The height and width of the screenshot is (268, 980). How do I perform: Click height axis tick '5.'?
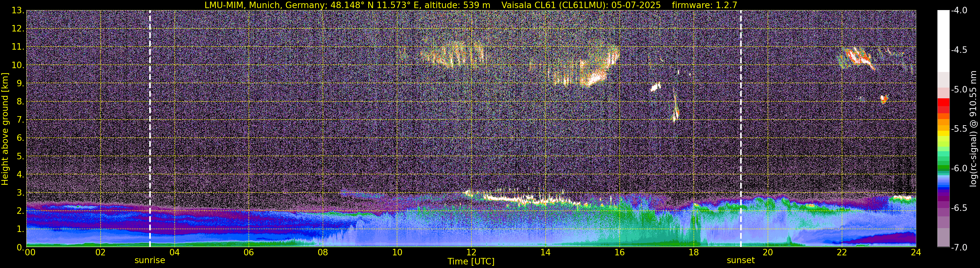pos(20,156)
